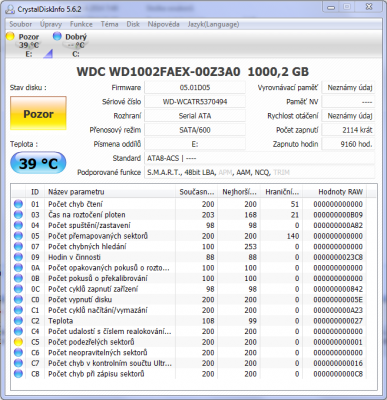387x400 pixels.
Task: Click blue status icon for attribute 0A
Action: pos(18,268)
